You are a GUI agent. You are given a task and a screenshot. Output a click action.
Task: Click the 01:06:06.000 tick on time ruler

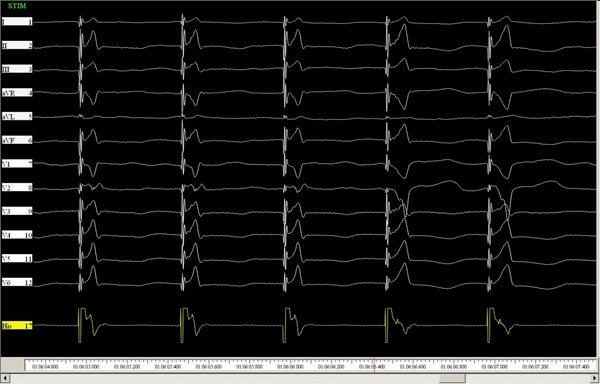click(x=290, y=367)
